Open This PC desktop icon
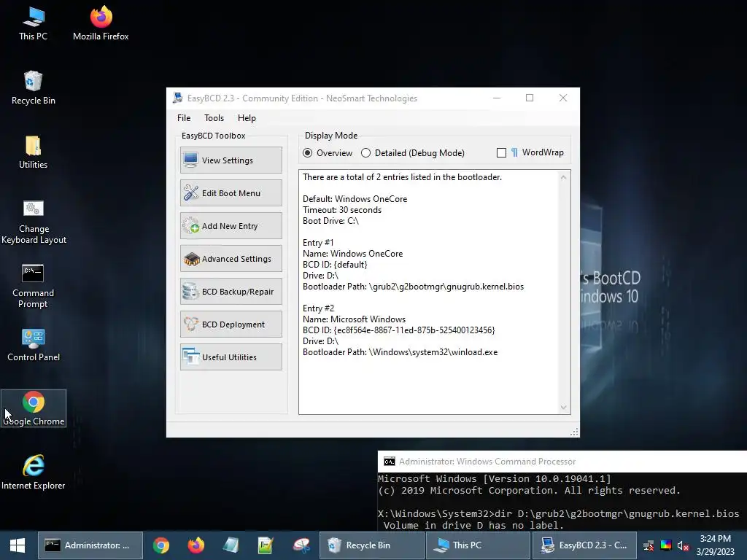The image size is (747, 560). [33, 24]
